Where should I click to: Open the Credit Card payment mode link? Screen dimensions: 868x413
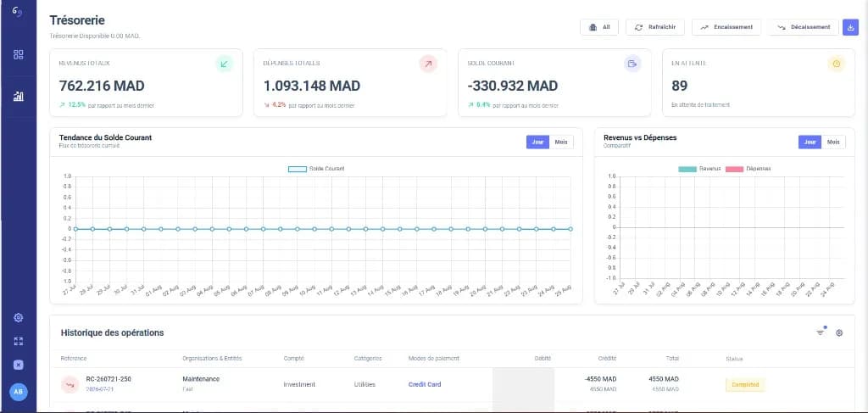coord(425,384)
